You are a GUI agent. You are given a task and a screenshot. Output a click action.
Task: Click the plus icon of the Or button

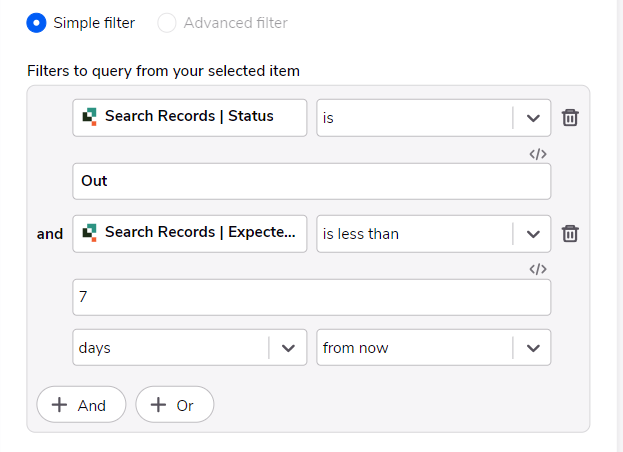158,405
